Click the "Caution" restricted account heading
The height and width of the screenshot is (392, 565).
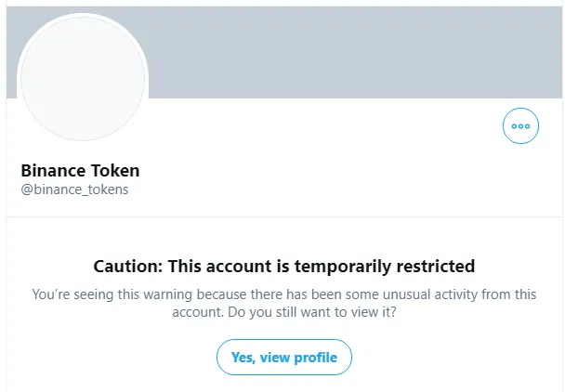click(x=284, y=267)
